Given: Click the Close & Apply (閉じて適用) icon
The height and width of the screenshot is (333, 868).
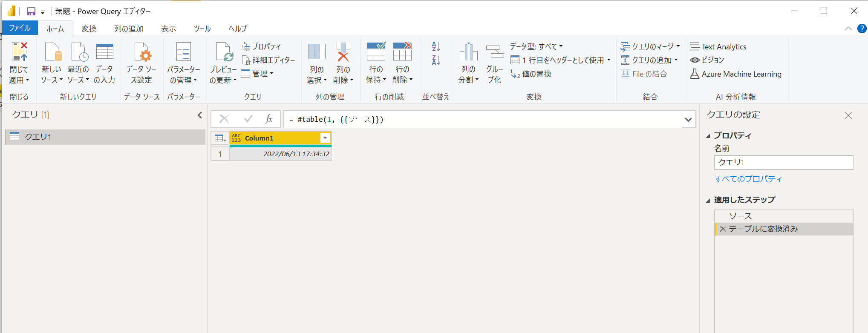Looking at the screenshot, I should tap(19, 52).
